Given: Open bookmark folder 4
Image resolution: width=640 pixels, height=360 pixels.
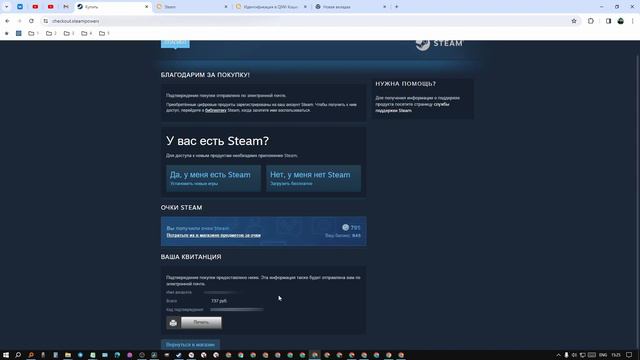Looking at the screenshot, I should tap(86, 33).
